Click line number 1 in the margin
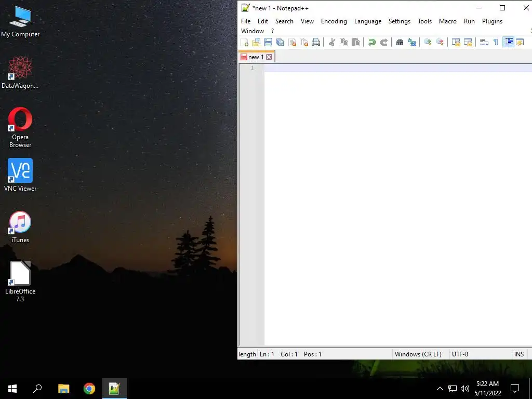Image resolution: width=532 pixels, height=399 pixels. click(x=252, y=68)
